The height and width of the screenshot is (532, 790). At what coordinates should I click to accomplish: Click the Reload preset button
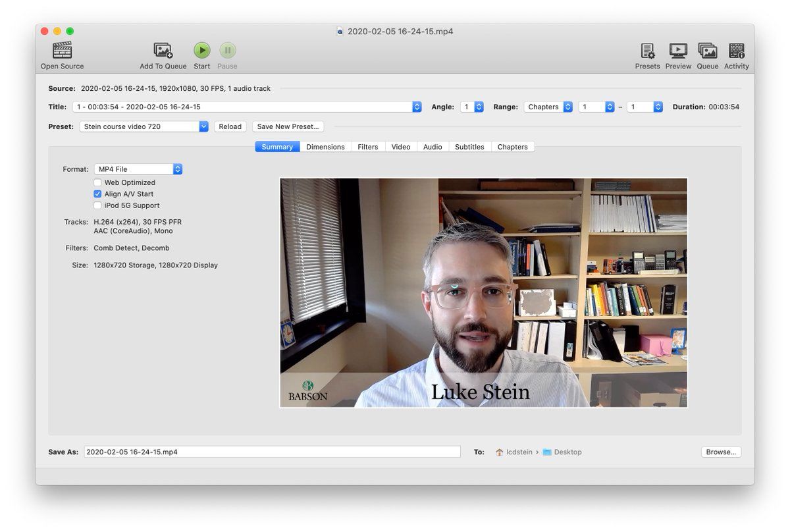click(230, 126)
